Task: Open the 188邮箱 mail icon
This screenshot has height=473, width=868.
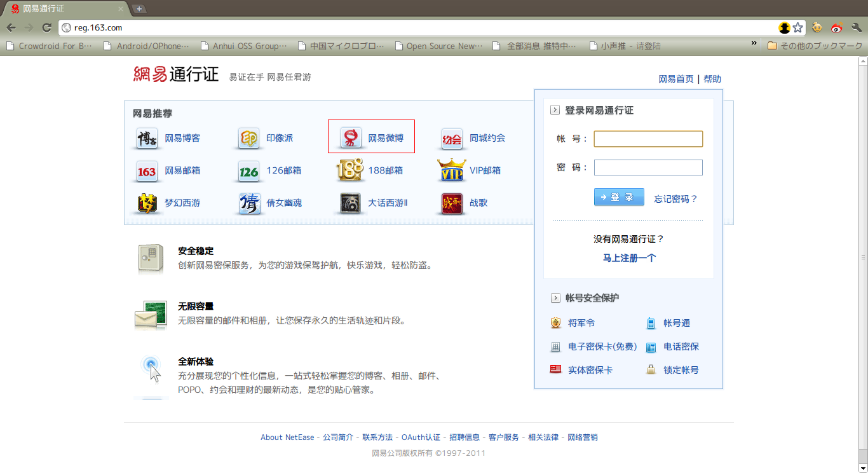Action: coord(350,170)
